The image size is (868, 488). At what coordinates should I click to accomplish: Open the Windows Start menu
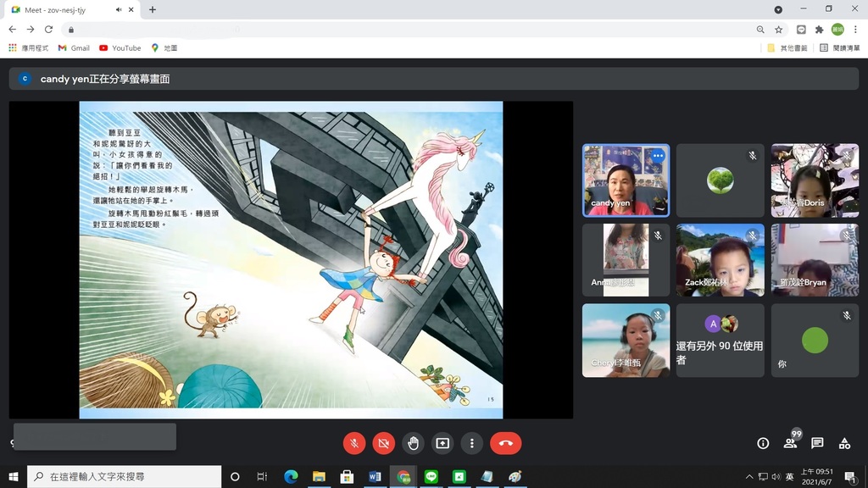14,476
